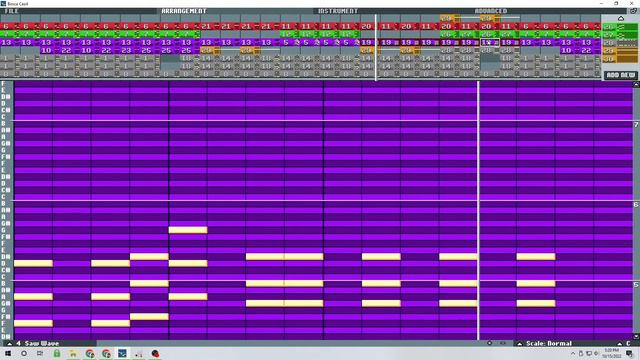This screenshot has width=640, height=360.
Task: Open Task View on the taskbar
Action: pyautogui.click(x=40, y=353)
